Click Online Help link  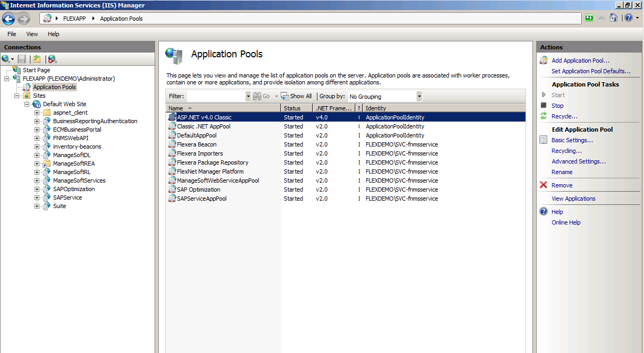point(566,222)
